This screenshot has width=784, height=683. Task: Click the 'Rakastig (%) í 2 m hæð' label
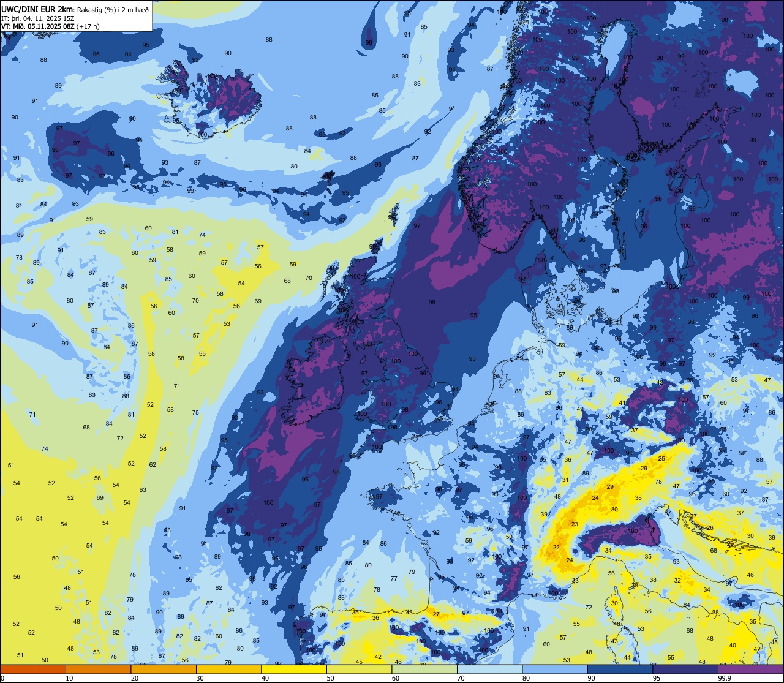tap(112, 9)
